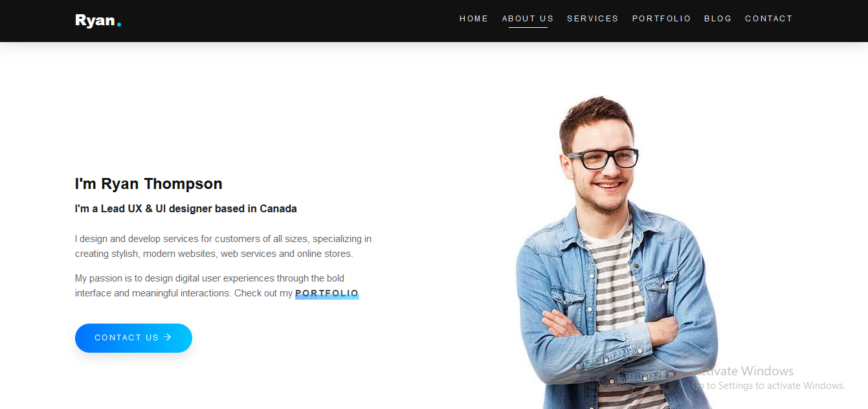Click the paragraph starting "My passion is"
868x409 pixels.
tap(217, 286)
